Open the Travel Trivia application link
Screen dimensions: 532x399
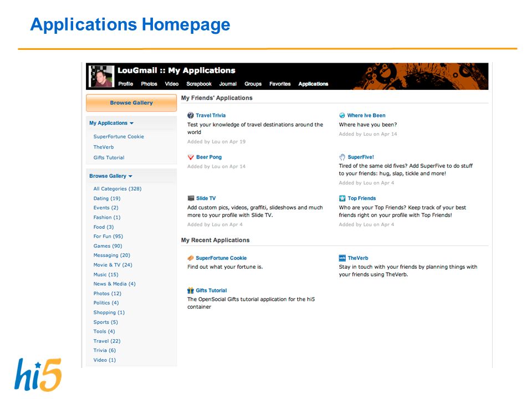[x=211, y=115]
